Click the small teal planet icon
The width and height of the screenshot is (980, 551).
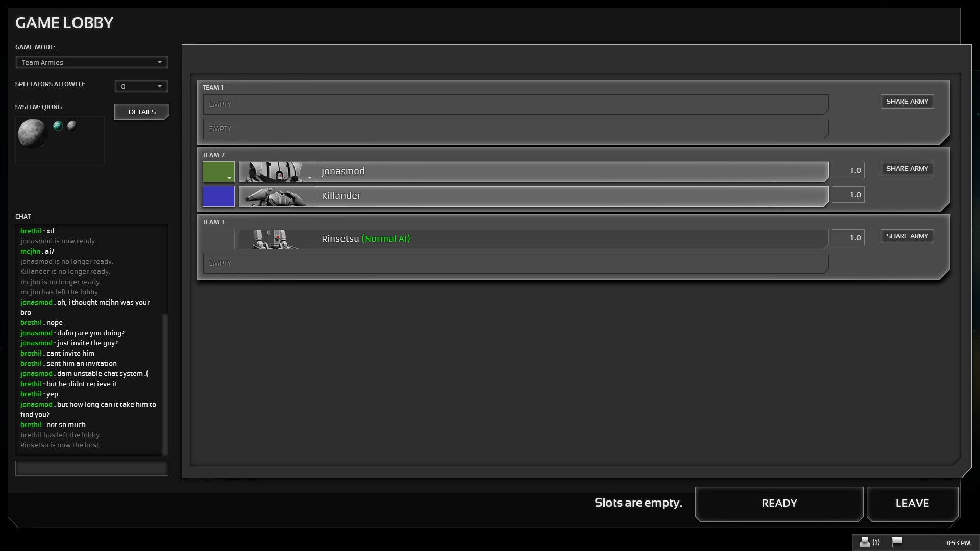pos(58,126)
